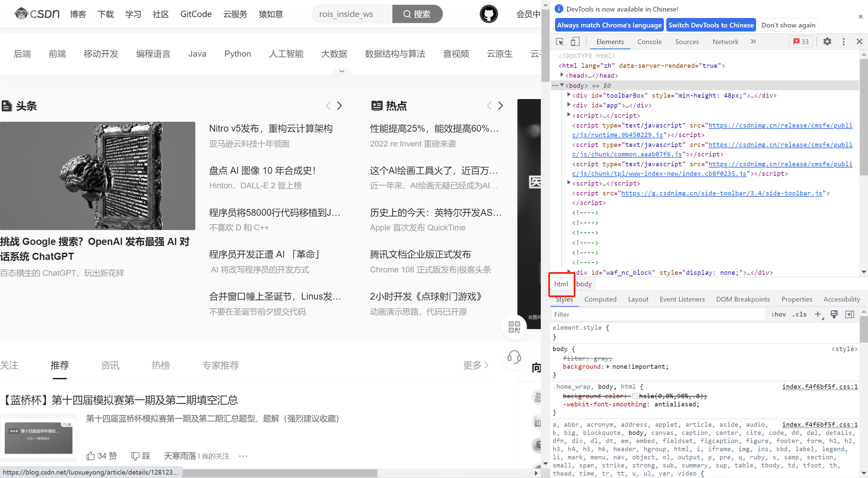This screenshot has width=868, height=478.
Task: Click the 踩 dislike icon
Action: pos(135,456)
